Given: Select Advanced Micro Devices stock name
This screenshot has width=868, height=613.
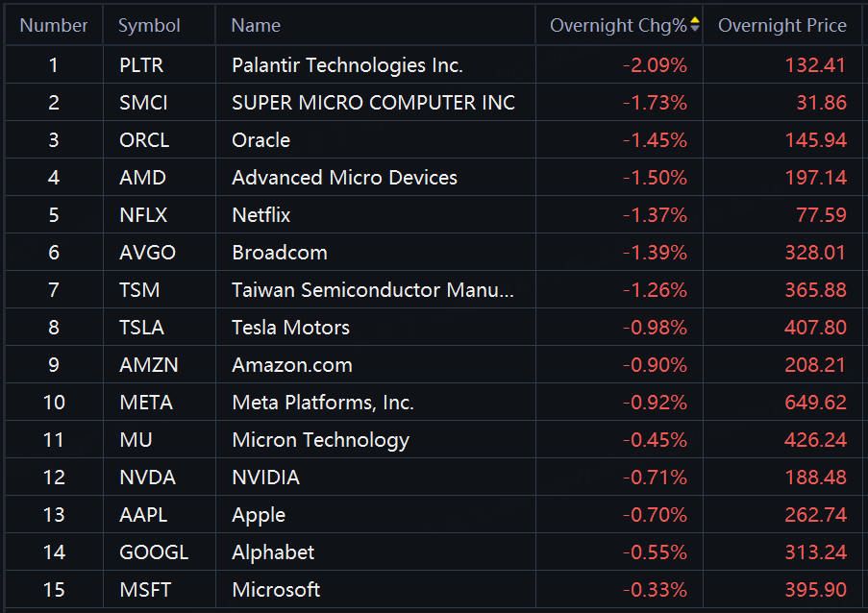Looking at the screenshot, I should (x=344, y=178).
